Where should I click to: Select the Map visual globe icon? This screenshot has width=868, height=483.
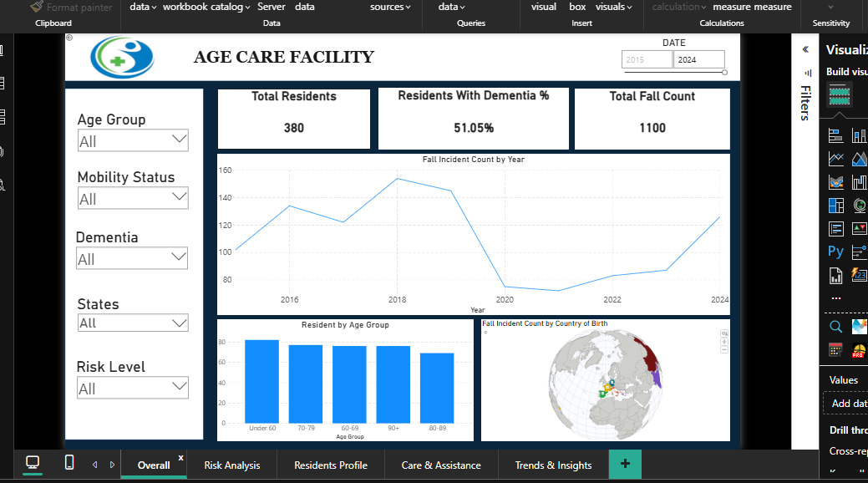(860, 205)
